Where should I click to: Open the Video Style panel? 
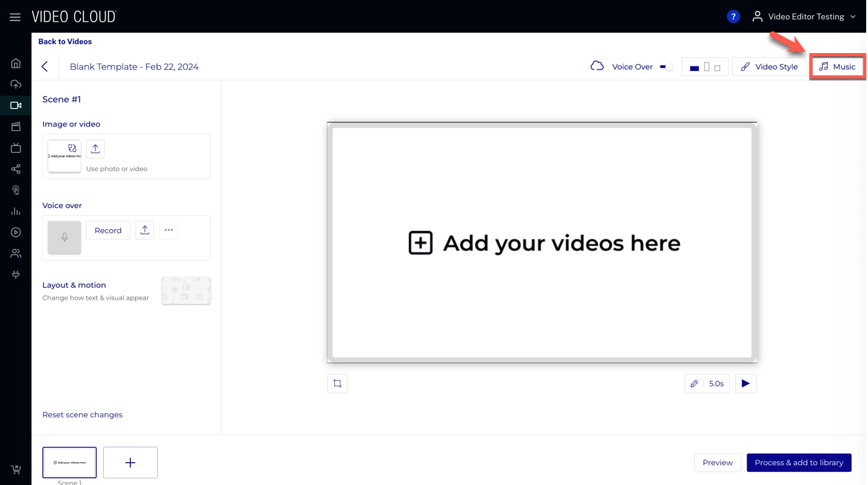point(768,67)
